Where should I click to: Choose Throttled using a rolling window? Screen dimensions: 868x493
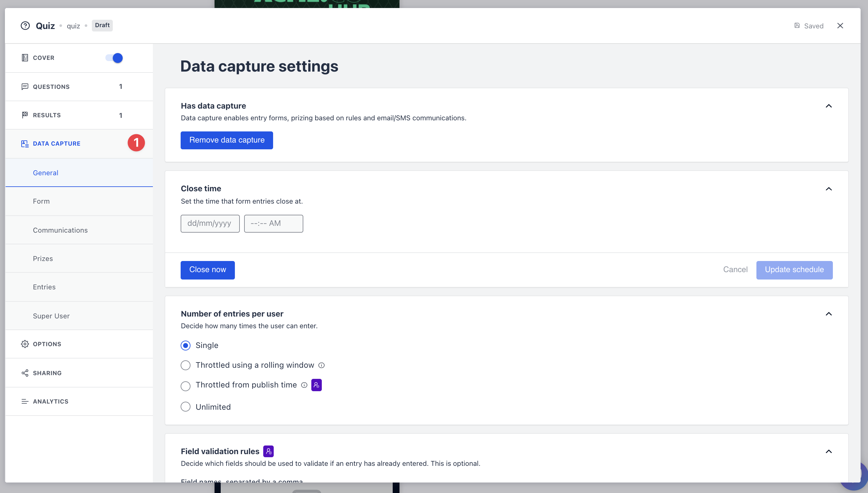pyautogui.click(x=185, y=365)
